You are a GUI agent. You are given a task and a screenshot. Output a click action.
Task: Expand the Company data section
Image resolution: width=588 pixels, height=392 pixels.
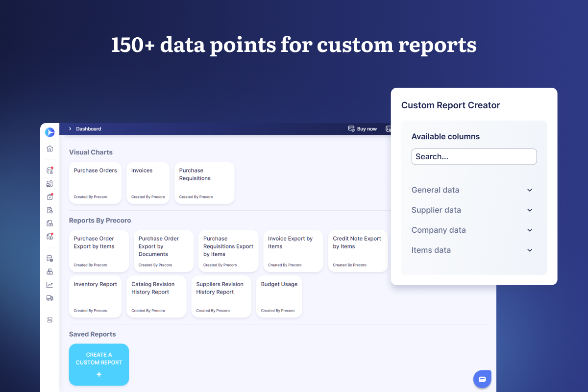pyautogui.click(x=472, y=230)
